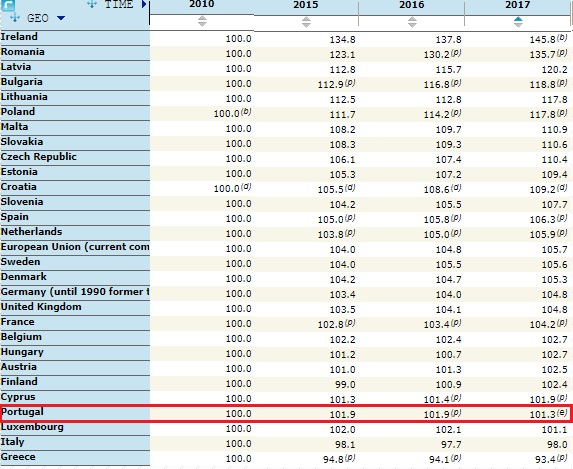
Task: Select the Finland row label
Action: click(19, 382)
